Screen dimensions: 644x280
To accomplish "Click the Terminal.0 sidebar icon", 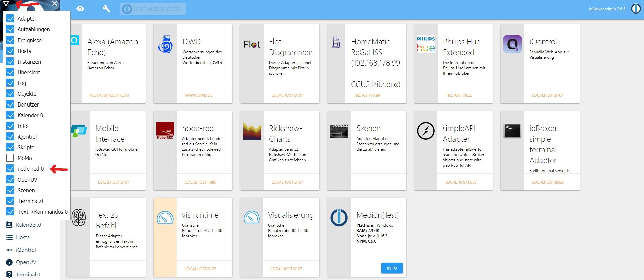I will point(9,275).
